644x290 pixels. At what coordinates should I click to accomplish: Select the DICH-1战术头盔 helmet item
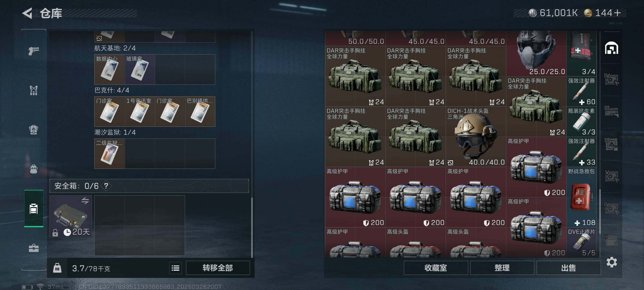476,137
